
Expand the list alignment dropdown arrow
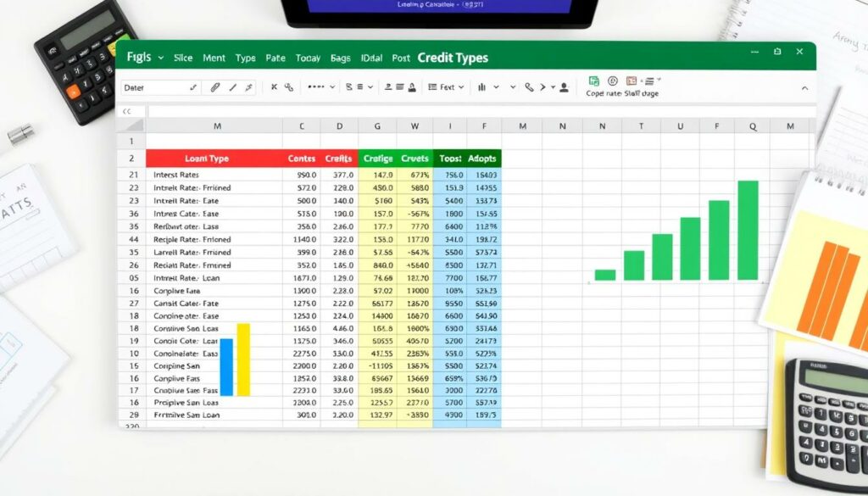[x=370, y=87]
